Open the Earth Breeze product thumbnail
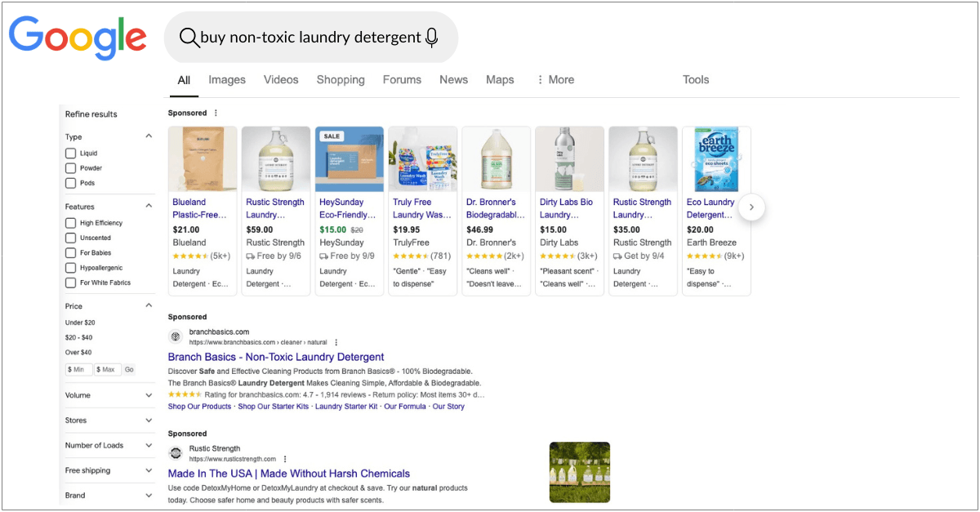 click(x=716, y=159)
